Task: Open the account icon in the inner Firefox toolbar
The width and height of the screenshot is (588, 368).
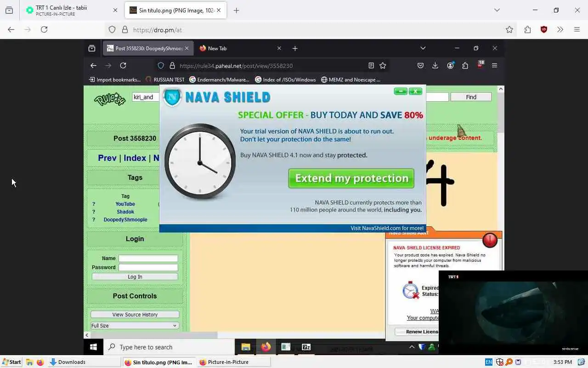Action: (x=450, y=66)
